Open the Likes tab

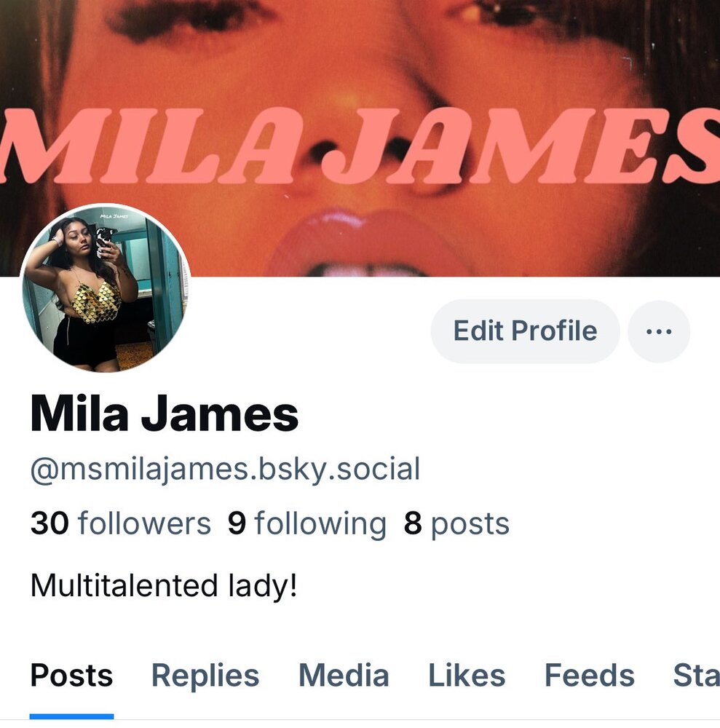pyautogui.click(x=467, y=676)
